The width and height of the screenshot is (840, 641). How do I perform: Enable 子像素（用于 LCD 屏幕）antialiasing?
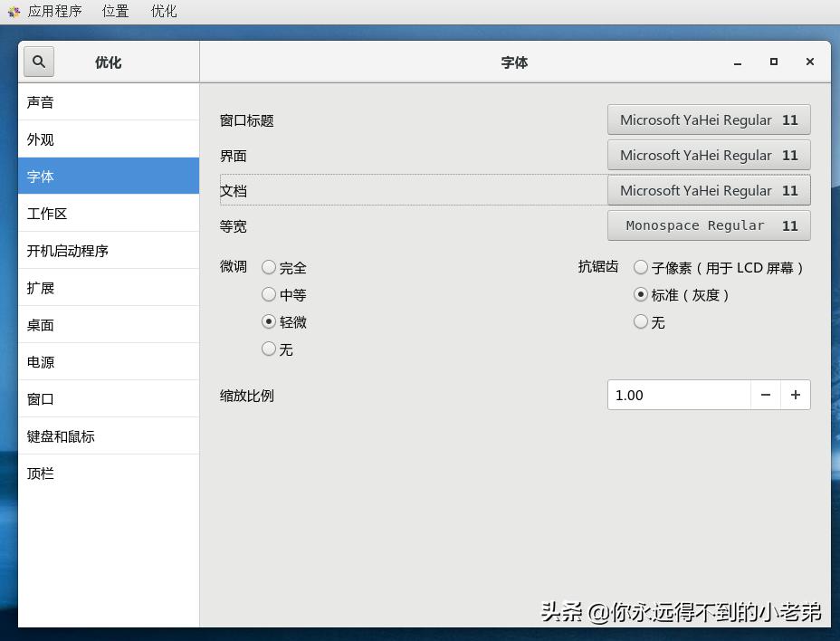(641, 267)
